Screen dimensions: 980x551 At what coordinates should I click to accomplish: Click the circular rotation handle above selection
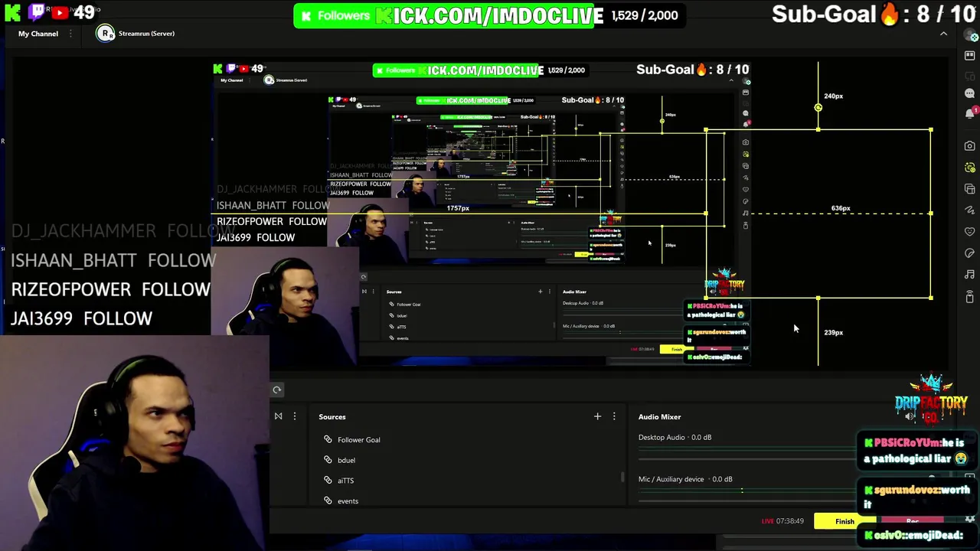tap(818, 108)
